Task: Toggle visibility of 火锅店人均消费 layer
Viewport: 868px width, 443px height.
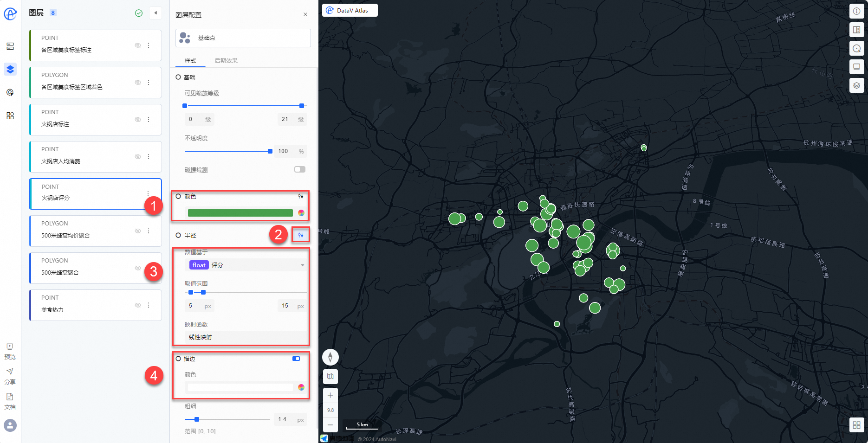Action: (x=138, y=157)
